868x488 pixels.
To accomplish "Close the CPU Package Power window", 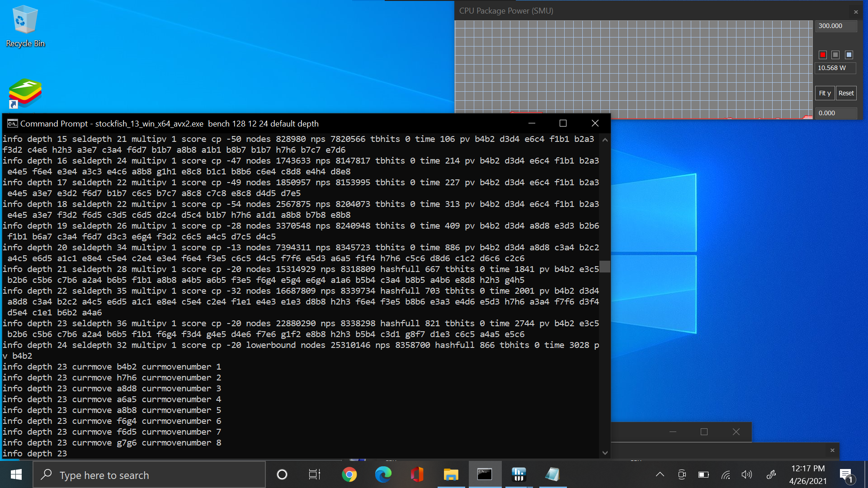I will (x=856, y=12).
